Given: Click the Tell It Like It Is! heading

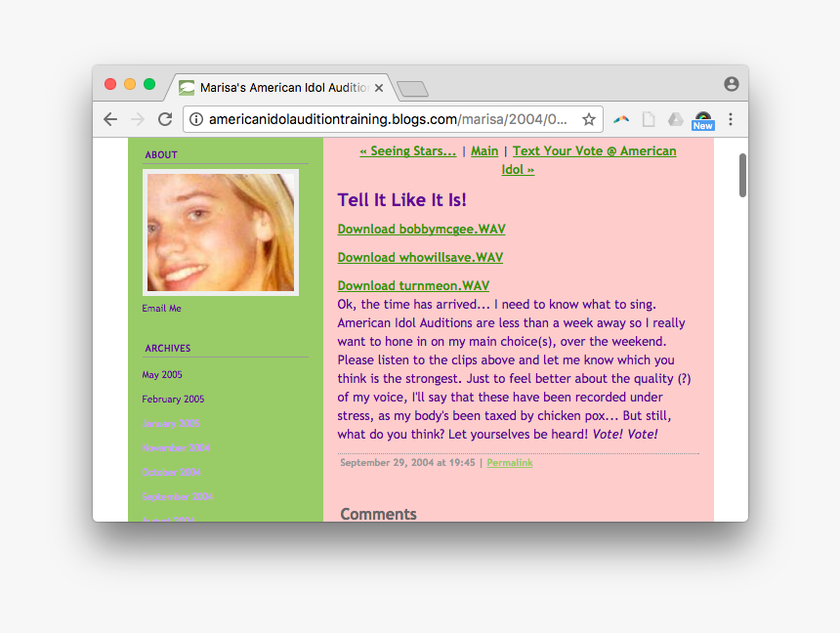Looking at the screenshot, I should 401,200.
